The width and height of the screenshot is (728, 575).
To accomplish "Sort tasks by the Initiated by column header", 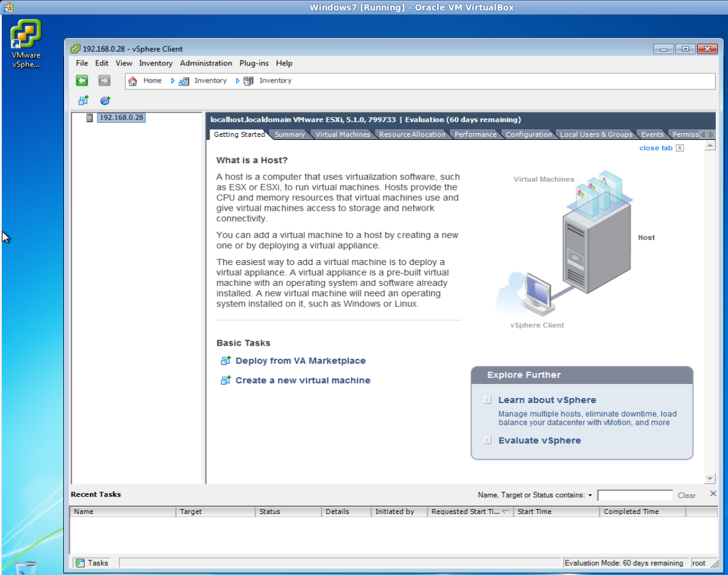I will pos(399,512).
